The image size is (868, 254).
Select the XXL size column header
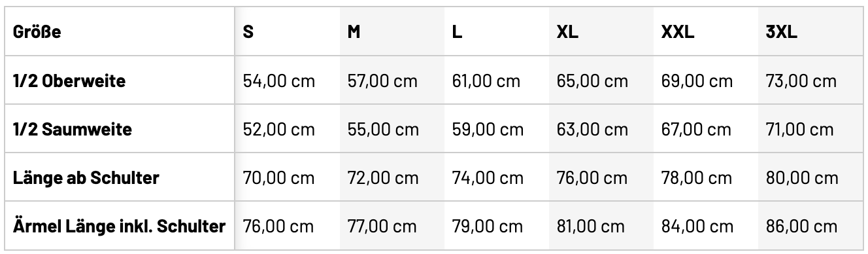point(678,32)
